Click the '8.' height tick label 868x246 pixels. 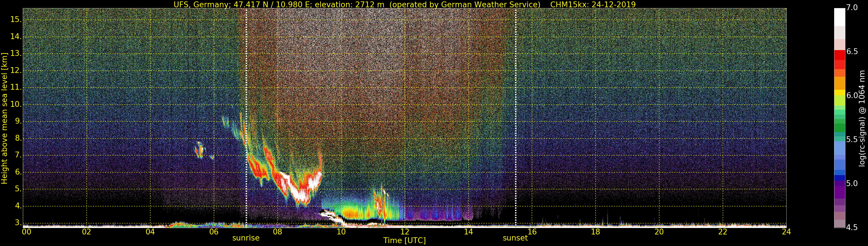click(x=18, y=138)
